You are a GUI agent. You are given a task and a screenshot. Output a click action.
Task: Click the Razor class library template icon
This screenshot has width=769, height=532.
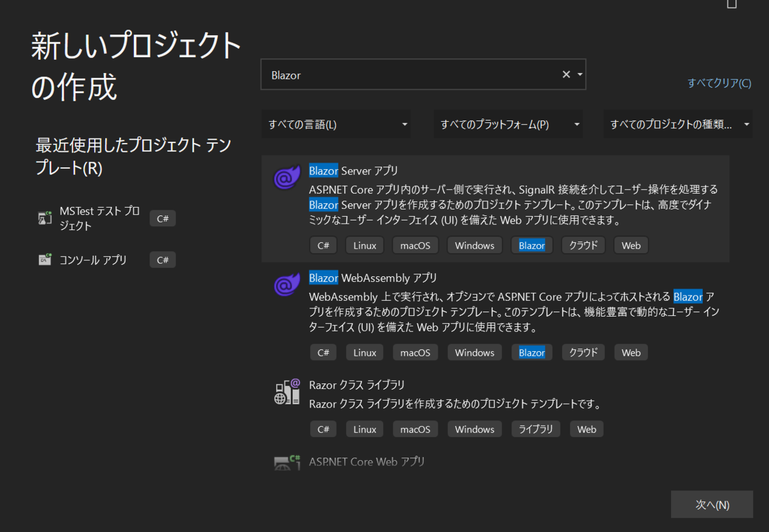pyautogui.click(x=287, y=392)
